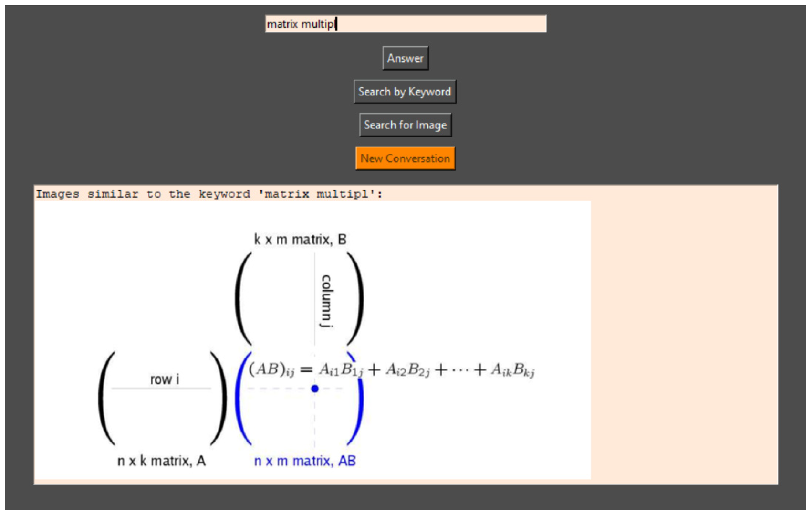Click the blue dot in matrix AB
Viewport: 812px width, 516px height.
coord(314,389)
